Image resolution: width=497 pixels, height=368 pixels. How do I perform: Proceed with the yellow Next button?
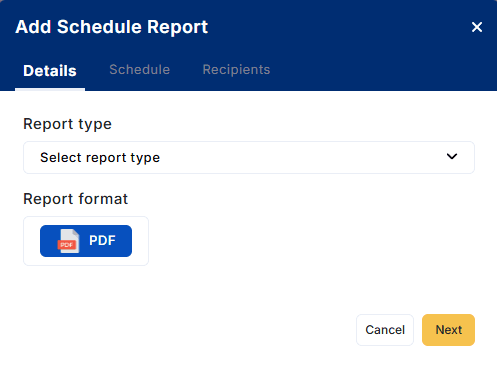[x=448, y=330]
